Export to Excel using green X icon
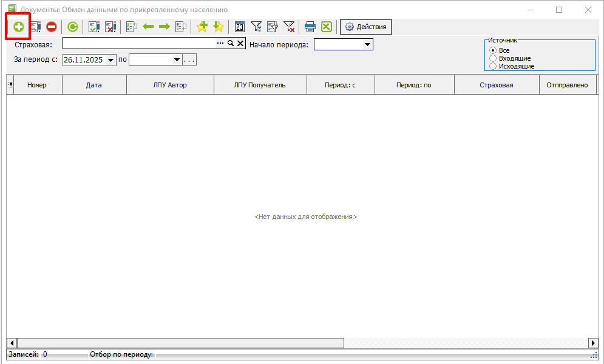This screenshot has height=364, width=604. [327, 27]
